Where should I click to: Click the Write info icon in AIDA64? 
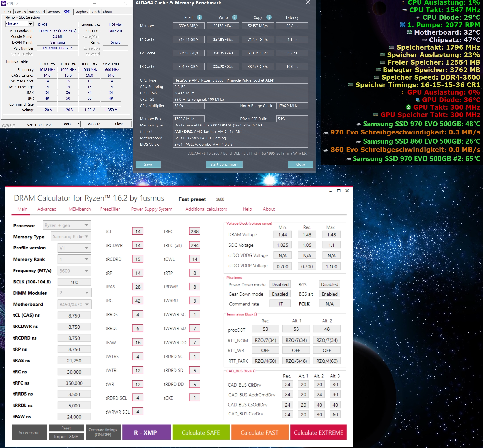pos(235,17)
